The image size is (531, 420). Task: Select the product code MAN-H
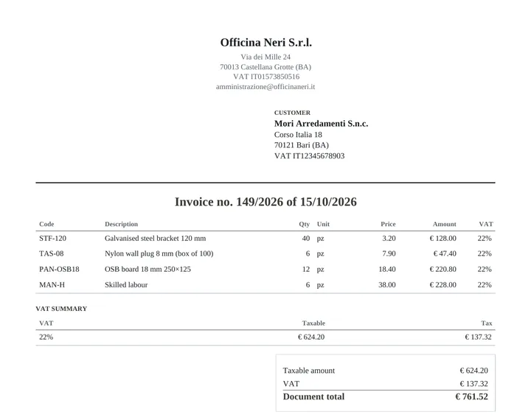point(52,285)
